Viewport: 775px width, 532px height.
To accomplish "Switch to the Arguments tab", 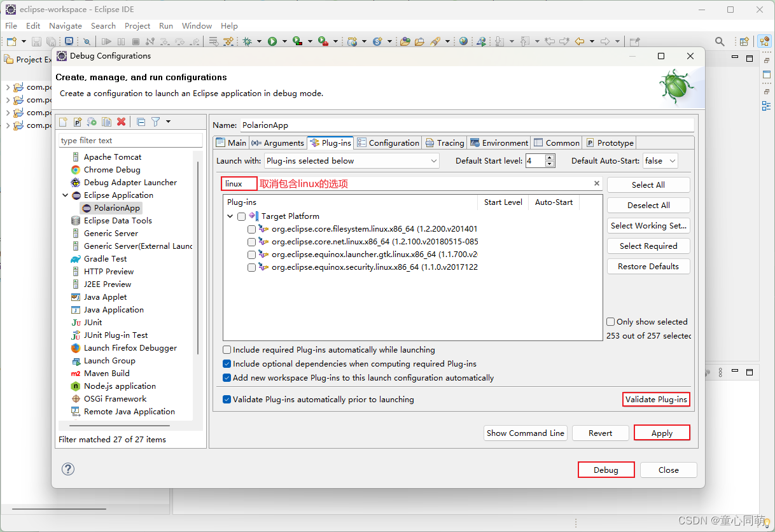I will [x=278, y=143].
